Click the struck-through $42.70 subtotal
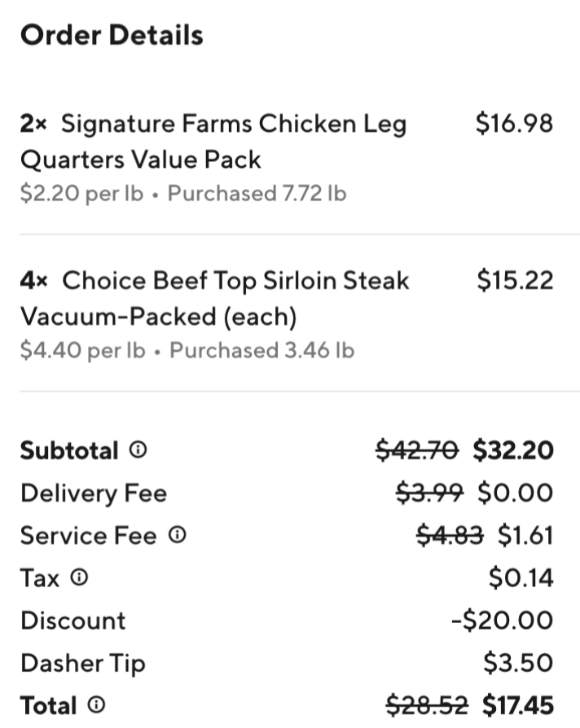This screenshot has width=580, height=728. (x=417, y=450)
